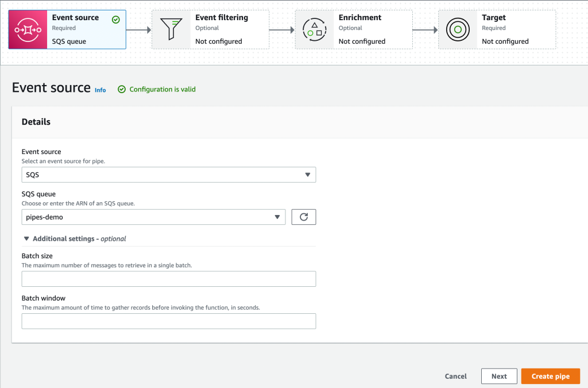
Task: Select the Event filtering step
Action: click(x=210, y=30)
